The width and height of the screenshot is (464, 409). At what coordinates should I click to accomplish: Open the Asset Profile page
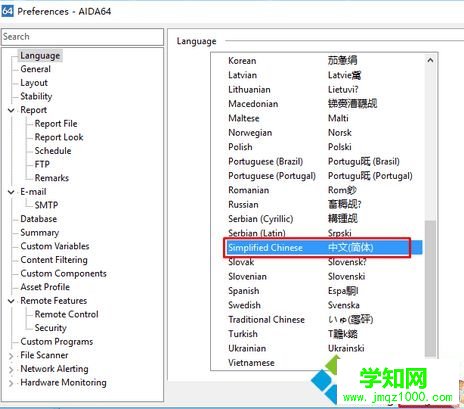click(45, 287)
